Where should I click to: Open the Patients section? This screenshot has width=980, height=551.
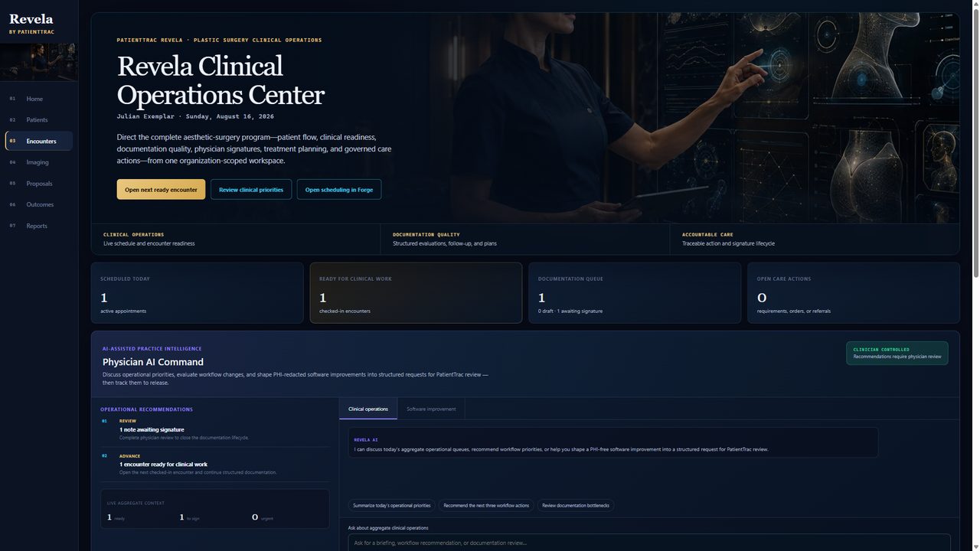[x=38, y=120]
